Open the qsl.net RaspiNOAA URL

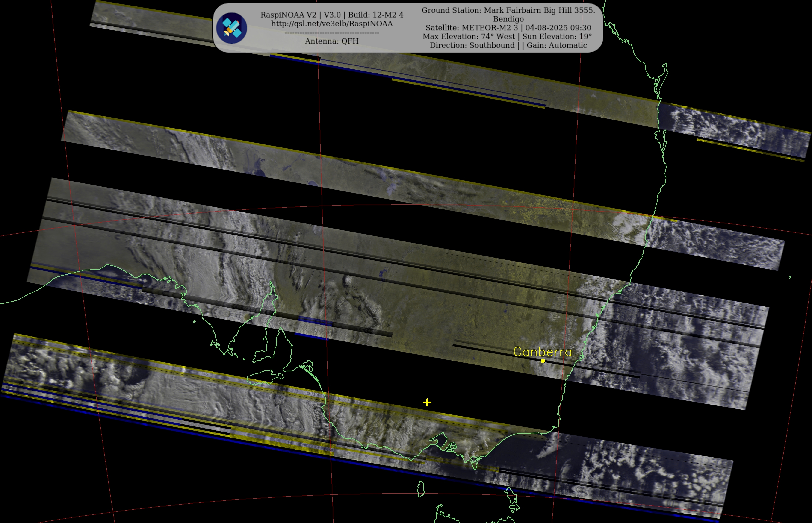tap(332, 24)
